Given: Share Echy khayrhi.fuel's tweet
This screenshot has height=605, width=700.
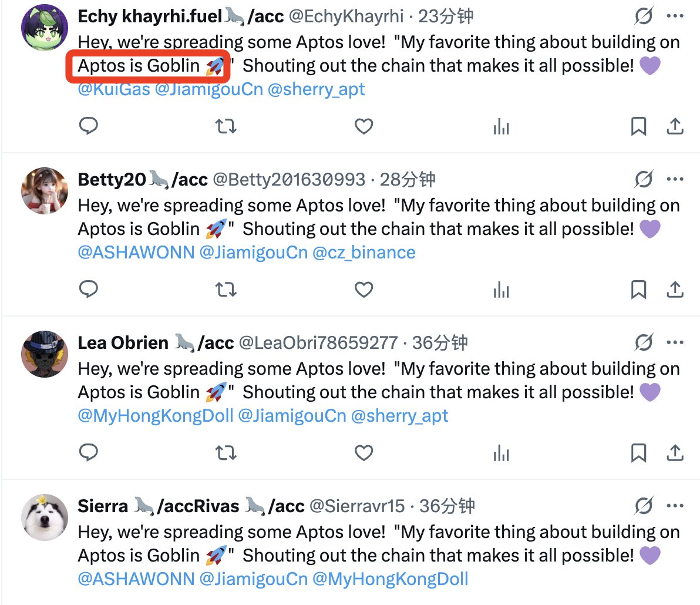Looking at the screenshot, I should (675, 126).
